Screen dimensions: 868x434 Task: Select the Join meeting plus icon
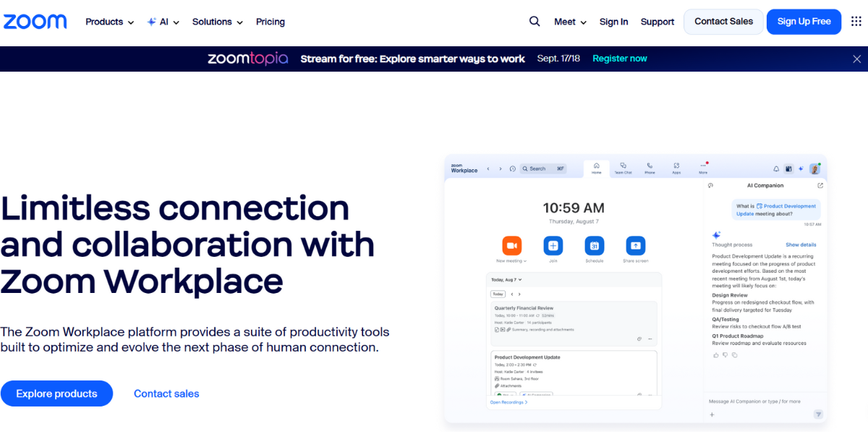[x=553, y=244]
